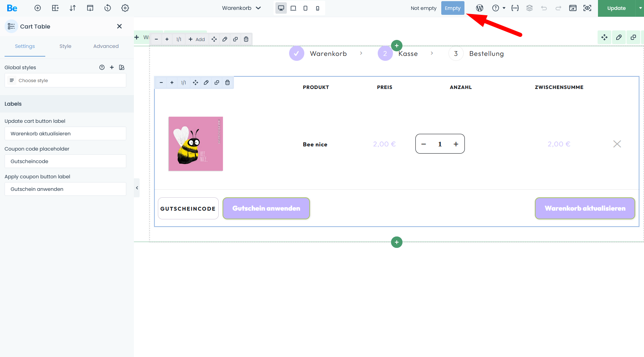
Task: Expand the Update button arrow menu
Action: [640, 8]
